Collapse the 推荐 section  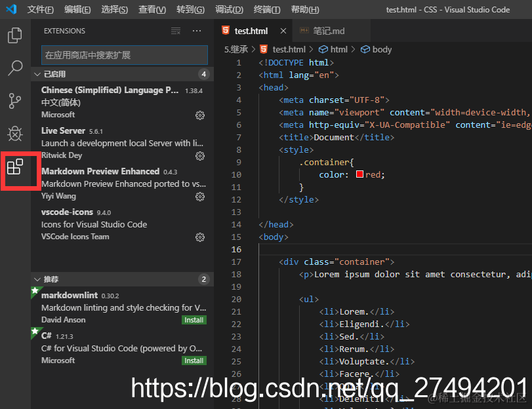coord(37,279)
